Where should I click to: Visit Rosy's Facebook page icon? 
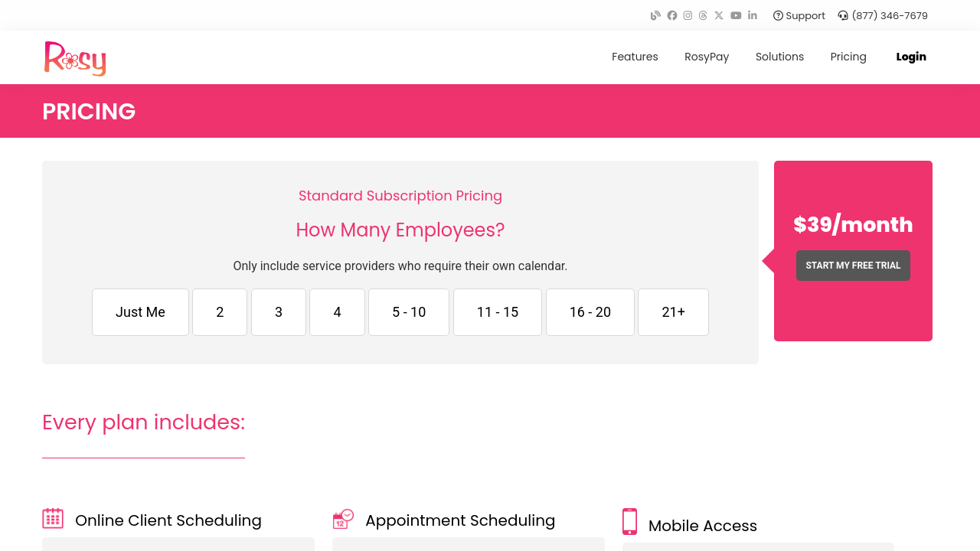pos(672,15)
